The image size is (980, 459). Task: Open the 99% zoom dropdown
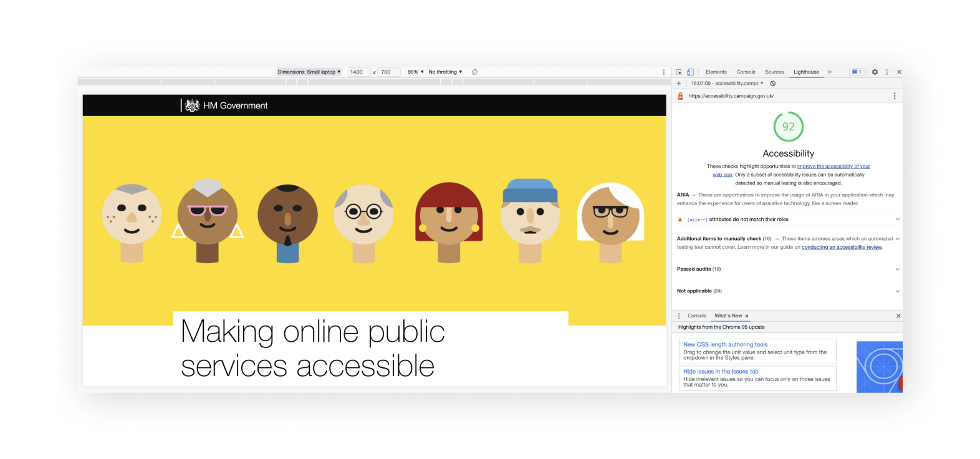(x=416, y=72)
